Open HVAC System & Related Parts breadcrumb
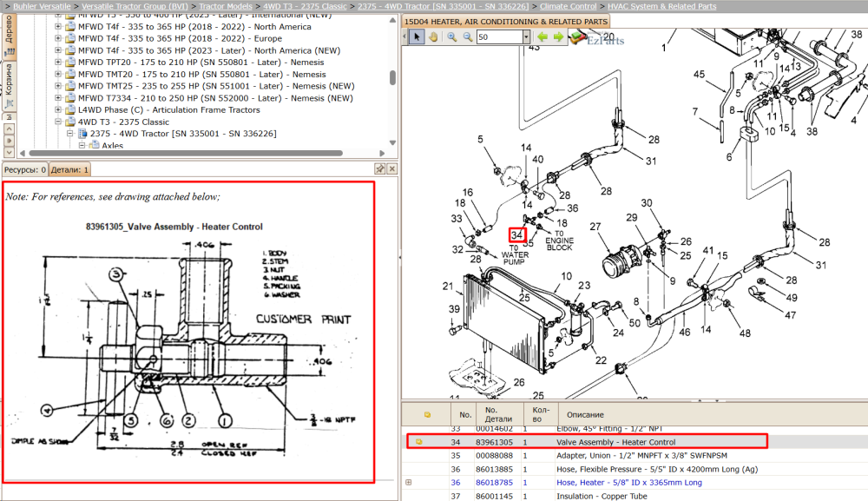Screen dimensions: 868x501 [x=661, y=6]
